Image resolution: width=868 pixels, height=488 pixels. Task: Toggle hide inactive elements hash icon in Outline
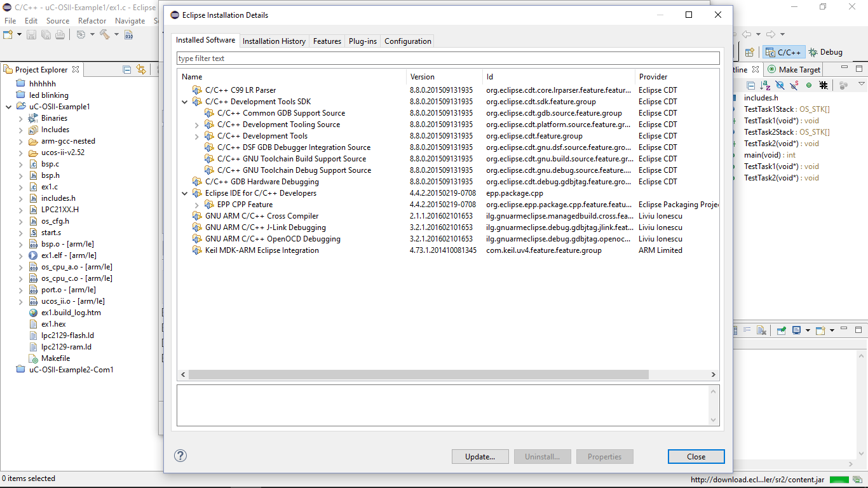[x=824, y=85]
